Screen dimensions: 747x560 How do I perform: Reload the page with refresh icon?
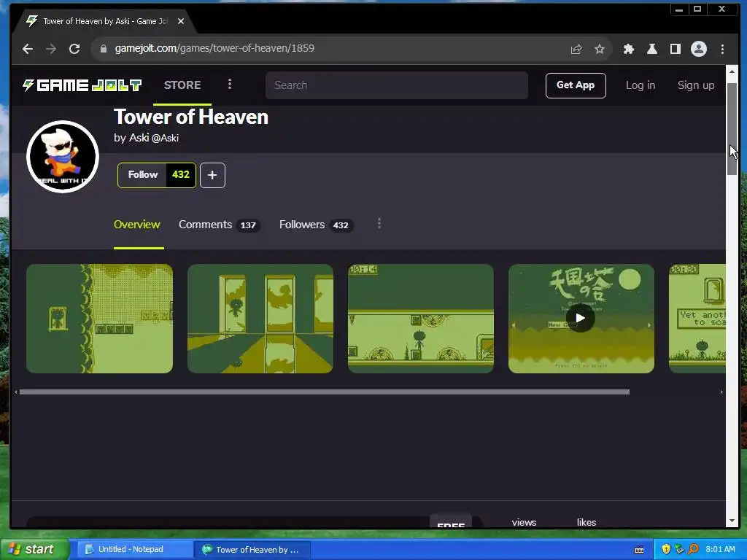point(74,49)
